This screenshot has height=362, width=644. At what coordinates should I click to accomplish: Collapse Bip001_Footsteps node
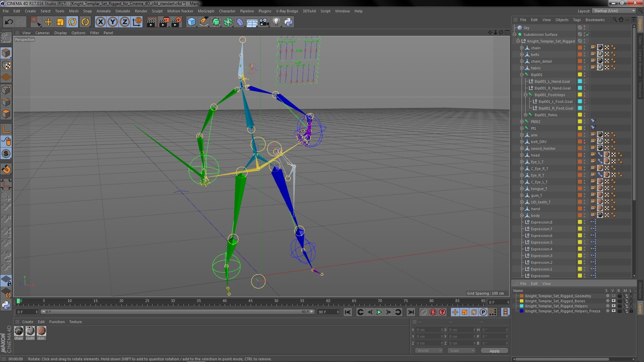526,95
